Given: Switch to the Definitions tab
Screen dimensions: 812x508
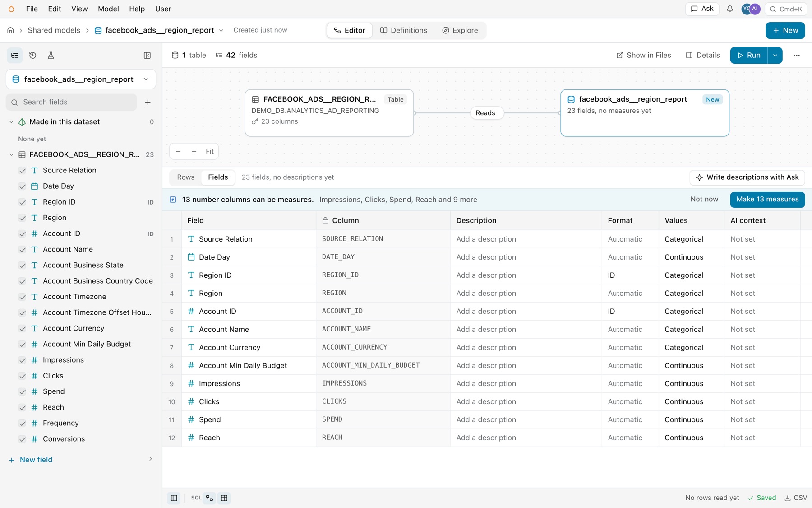Looking at the screenshot, I should point(404,30).
